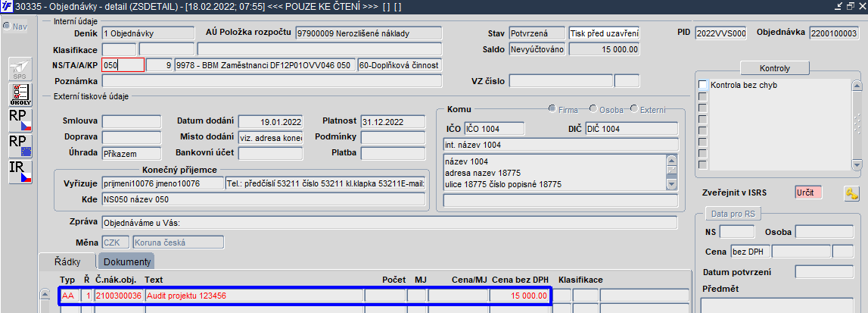
Task: Click the Kontroly button
Action: coord(774,68)
